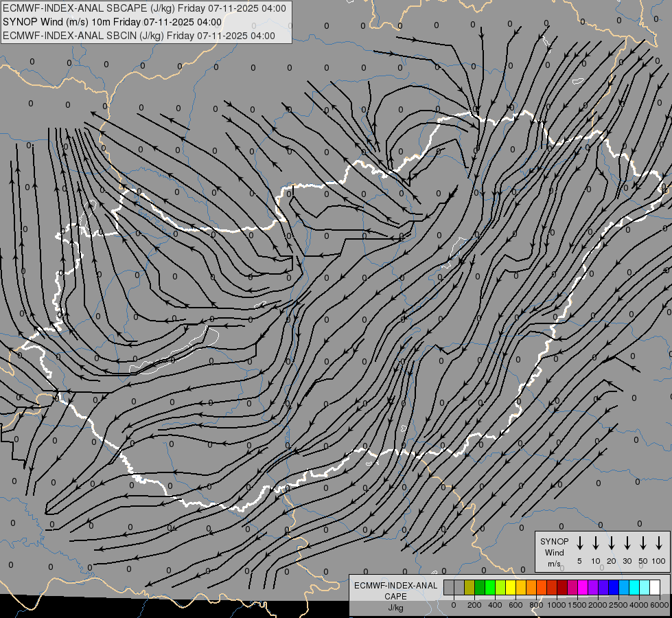Click the 6000 tick label on CAPE scale
This screenshot has width=672, height=618.
[x=659, y=605]
